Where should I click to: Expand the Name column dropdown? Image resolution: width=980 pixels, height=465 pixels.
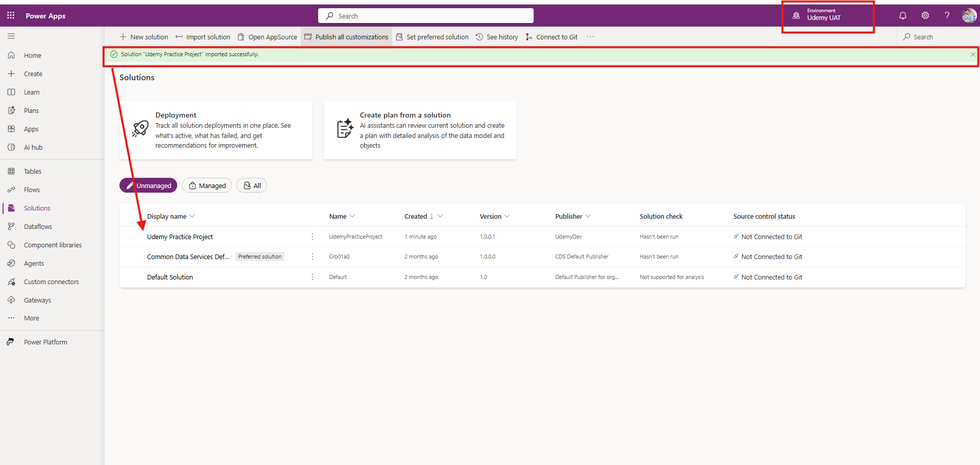coord(352,216)
